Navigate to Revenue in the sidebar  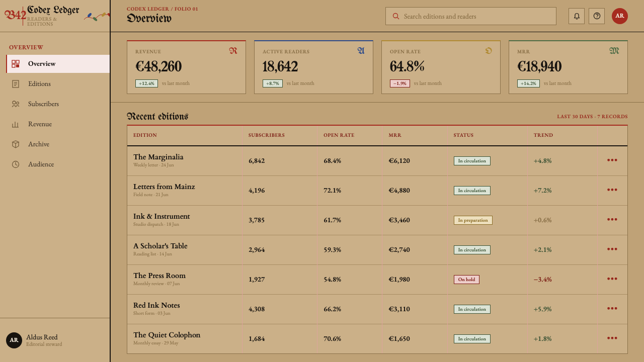[x=58, y=124]
